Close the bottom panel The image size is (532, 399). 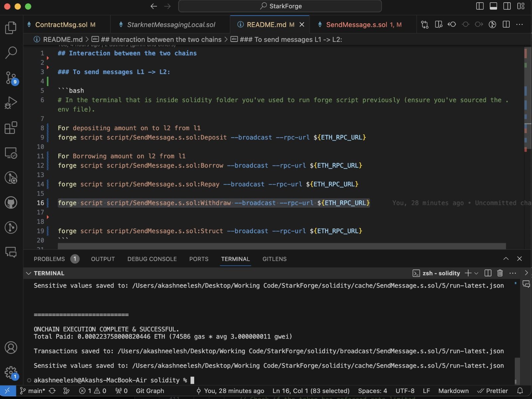click(519, 258)
